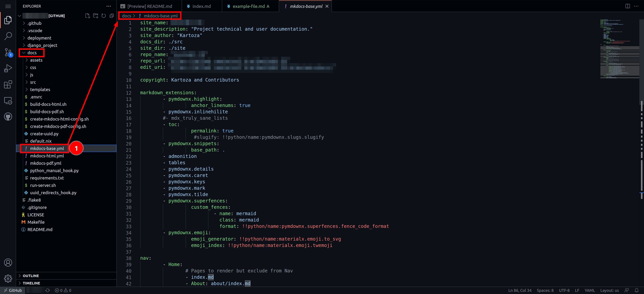Open the Makefile
Viewport: 644px width, 294px height.
66,222
